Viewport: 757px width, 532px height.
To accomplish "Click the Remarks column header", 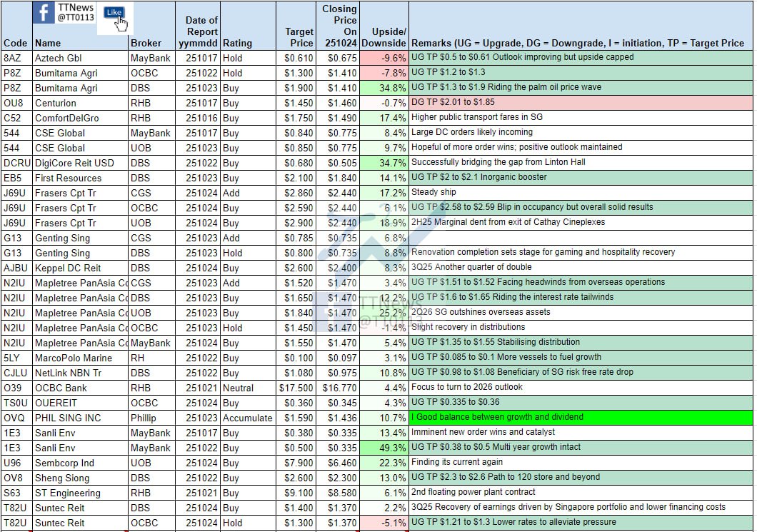I will [x=578, y=43].
